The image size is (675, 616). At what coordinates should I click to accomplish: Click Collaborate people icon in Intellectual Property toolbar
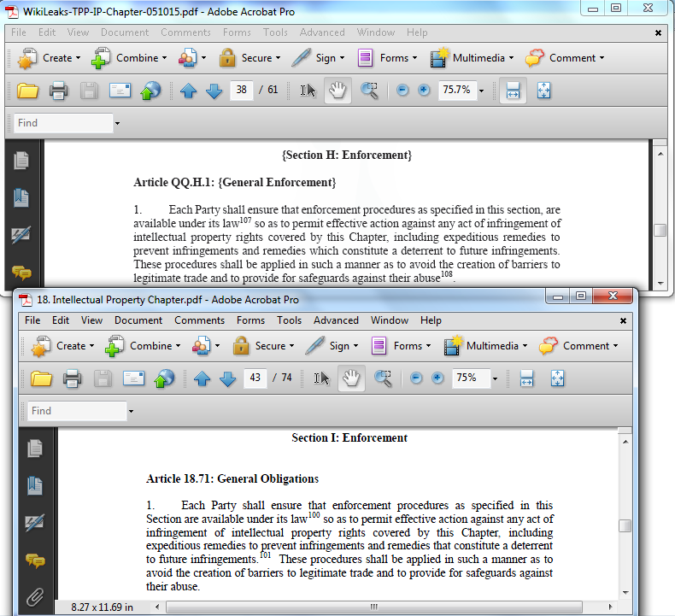pyautogui.click(x=201, y=346)
